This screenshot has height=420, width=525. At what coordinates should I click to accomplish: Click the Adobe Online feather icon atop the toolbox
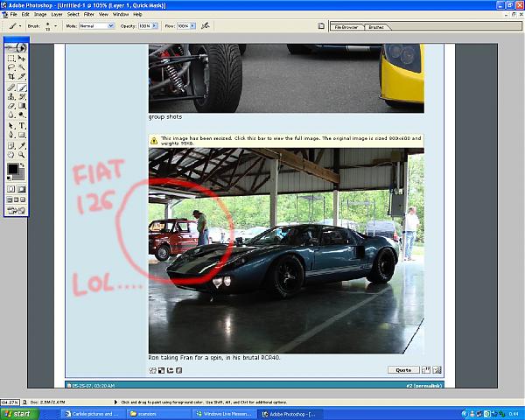click(17, 47)
